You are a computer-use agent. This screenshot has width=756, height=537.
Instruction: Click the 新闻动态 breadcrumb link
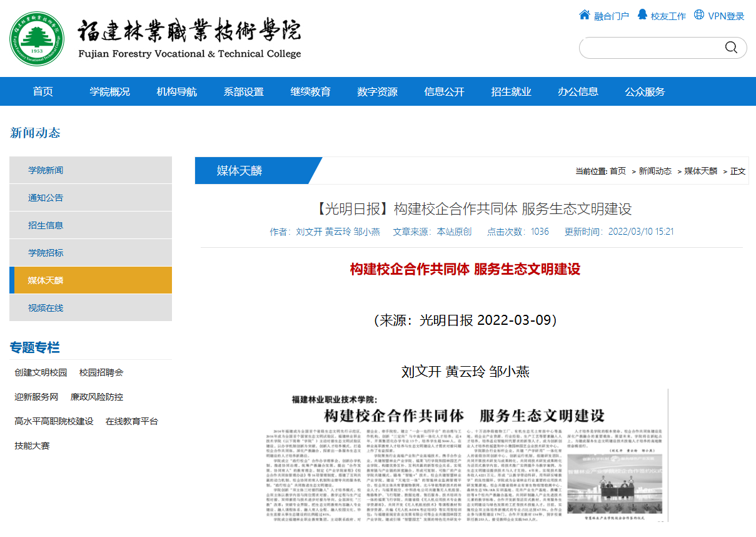[x=655, y=171]
